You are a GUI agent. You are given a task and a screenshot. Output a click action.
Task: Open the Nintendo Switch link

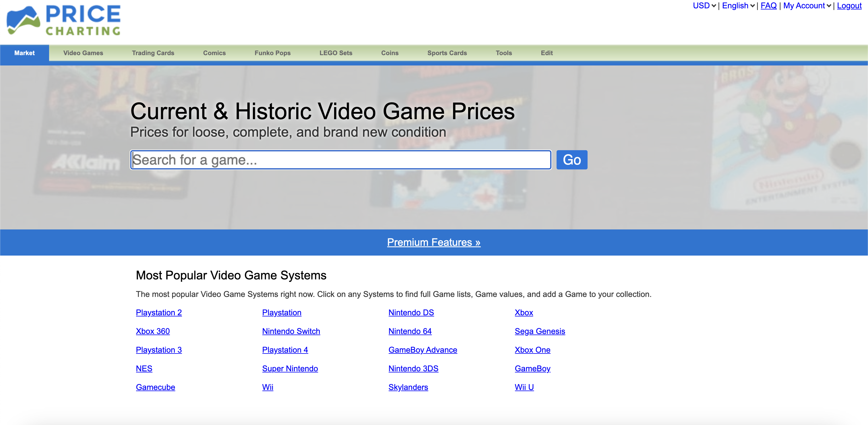(291, 331)
